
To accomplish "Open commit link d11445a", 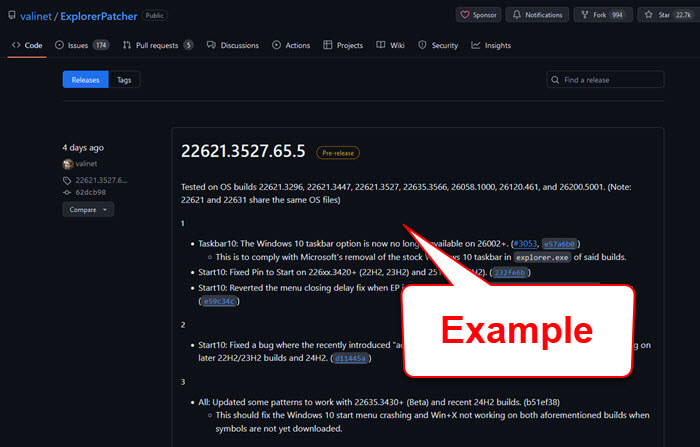I will point(350,358).
